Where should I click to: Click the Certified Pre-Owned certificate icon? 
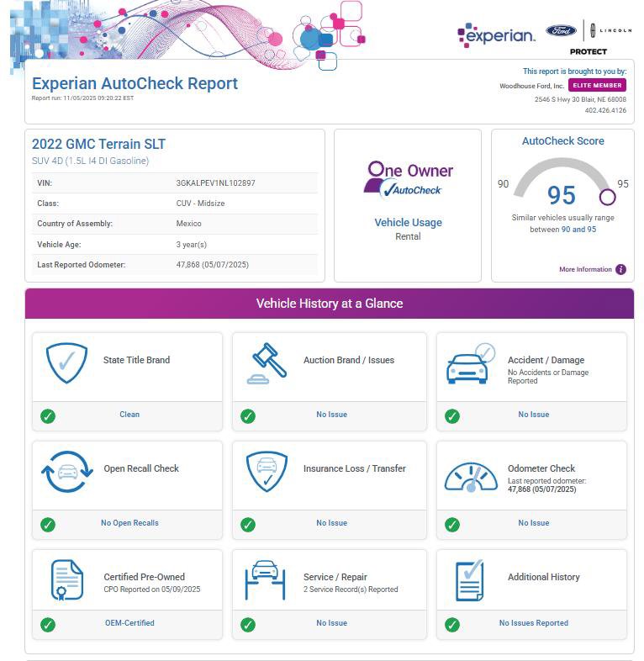(x=66, y=581)
